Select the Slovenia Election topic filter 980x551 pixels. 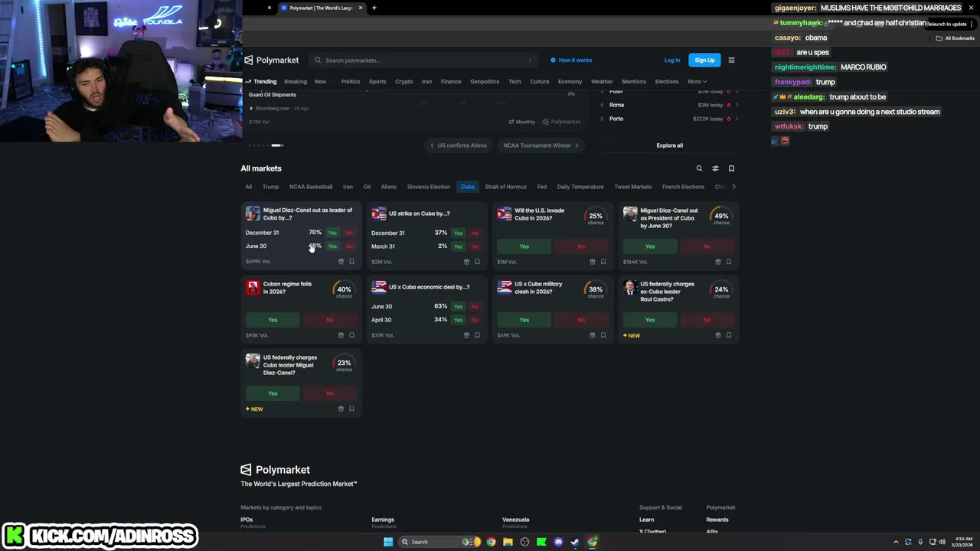[429, 187]
